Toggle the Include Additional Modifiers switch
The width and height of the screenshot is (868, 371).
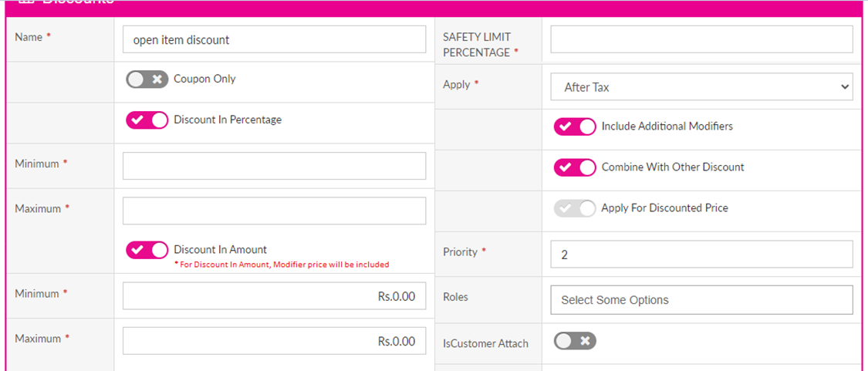[x=575, y=126]
